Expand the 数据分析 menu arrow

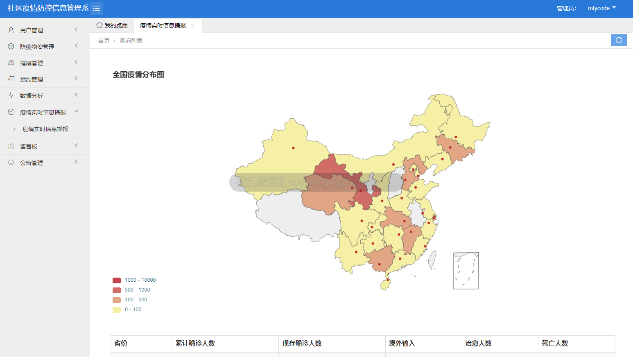coord(76,95)
